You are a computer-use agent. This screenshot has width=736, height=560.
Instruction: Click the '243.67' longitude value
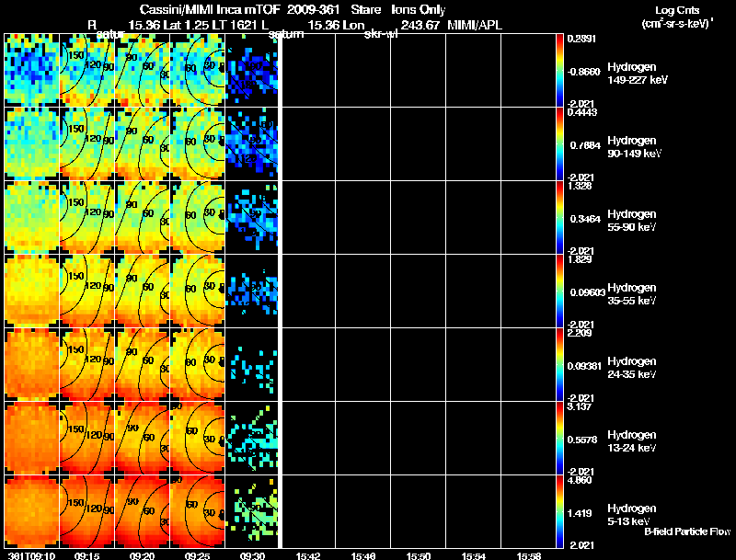click(x=420, y=26)
